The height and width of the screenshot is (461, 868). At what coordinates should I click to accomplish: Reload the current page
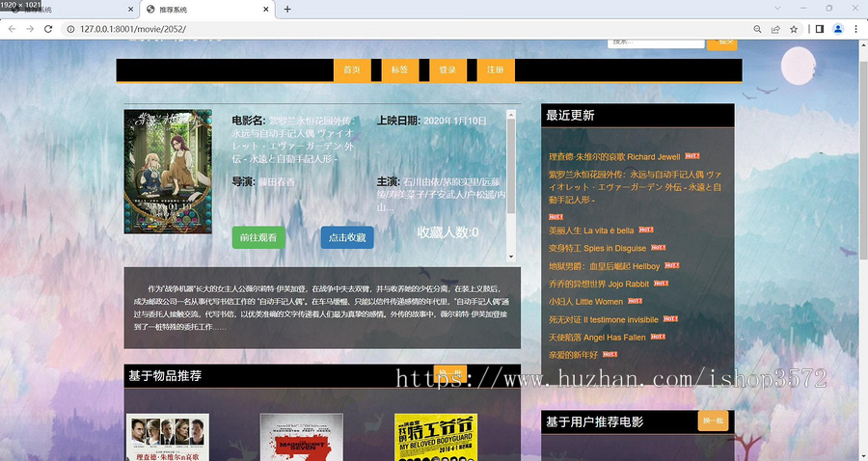click(x=48, y=29)
